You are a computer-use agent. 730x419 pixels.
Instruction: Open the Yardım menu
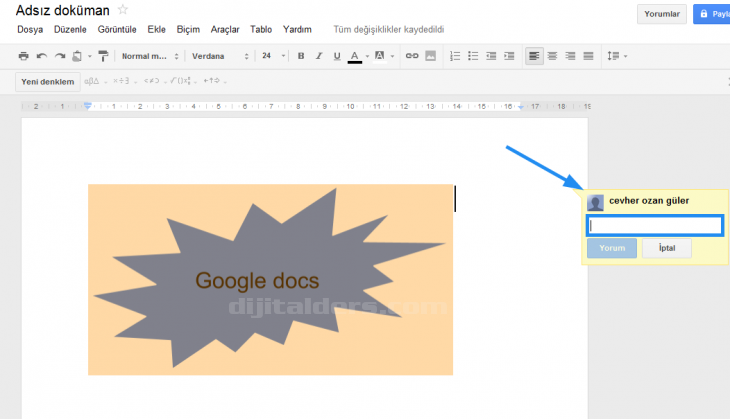click(x=297, y=29)
